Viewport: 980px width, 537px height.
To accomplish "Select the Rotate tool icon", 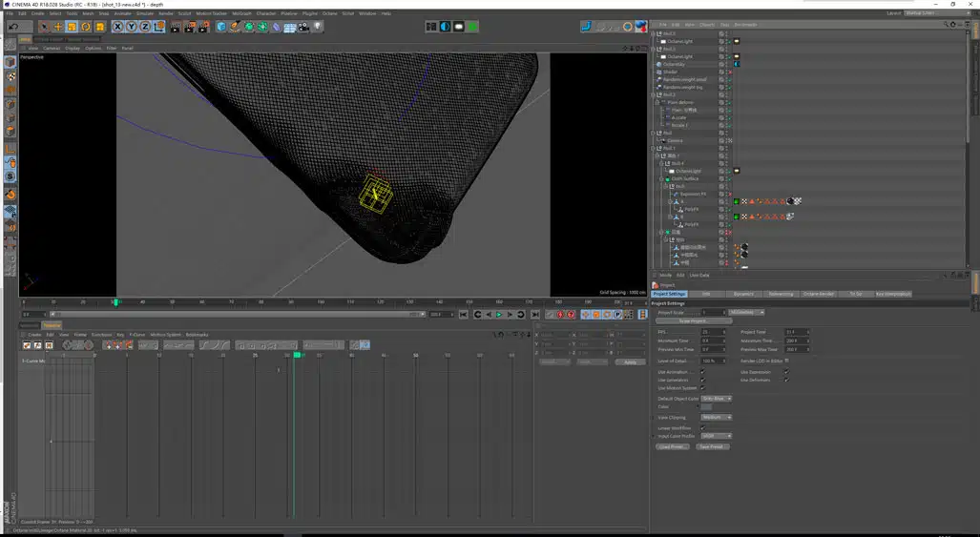I will [86, 27].
